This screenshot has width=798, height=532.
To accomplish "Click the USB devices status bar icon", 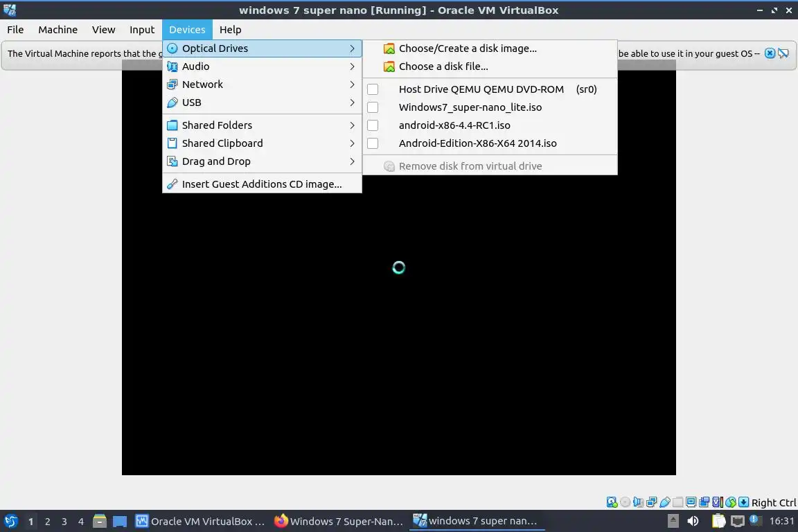I will pos(665,502).
